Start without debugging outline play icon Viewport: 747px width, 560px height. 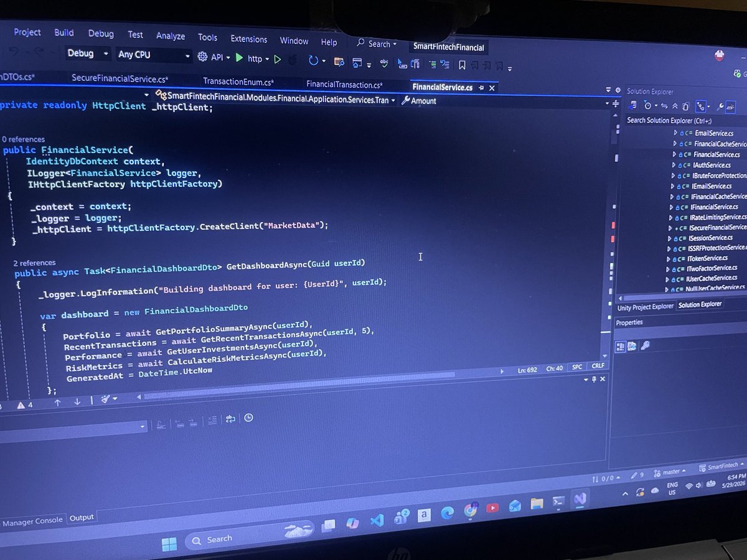pyautogui.click(x=278, y=59)
